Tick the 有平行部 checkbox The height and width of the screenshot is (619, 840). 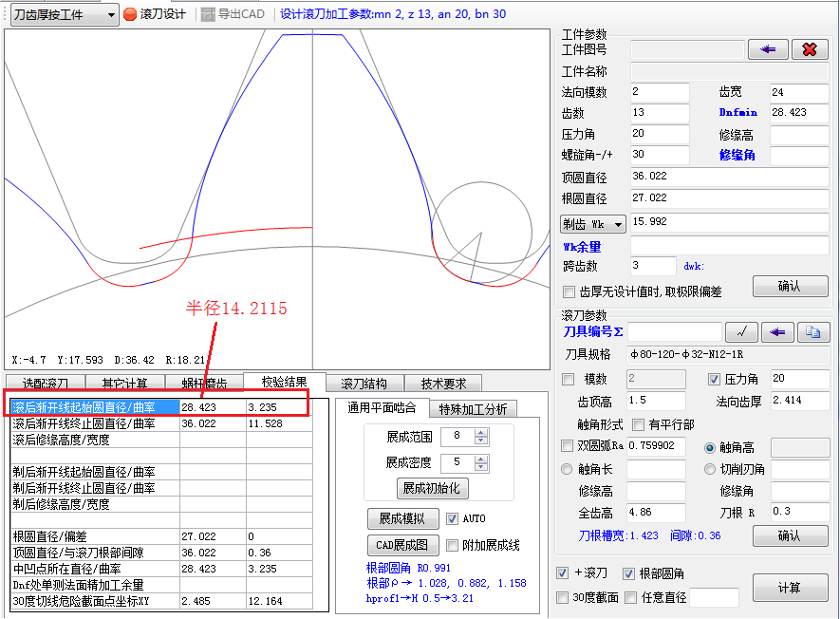point(638,425)
